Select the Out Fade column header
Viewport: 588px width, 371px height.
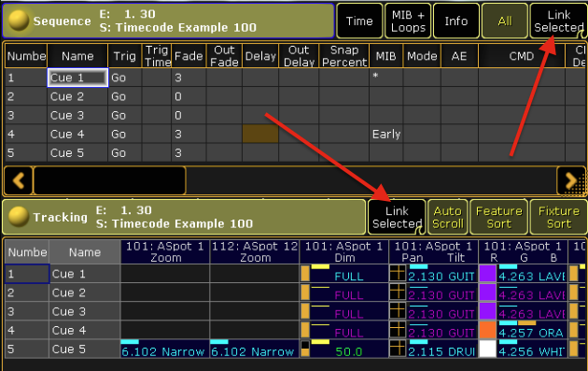click(x=224, y=56)
